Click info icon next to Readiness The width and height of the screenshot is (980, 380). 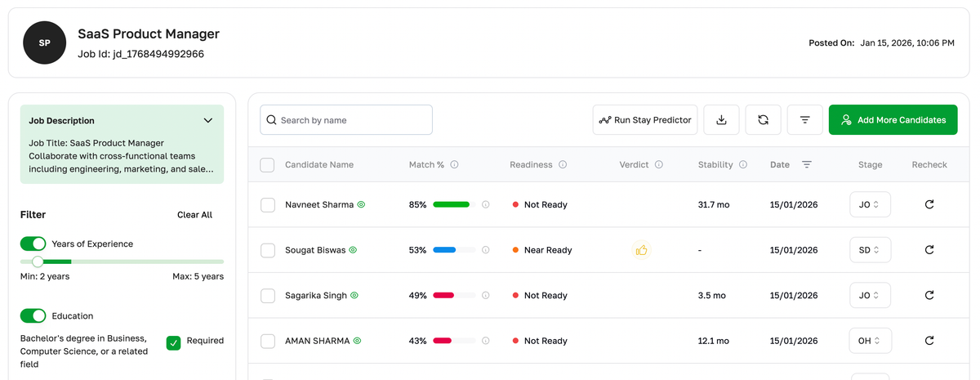[x=563, y=164]
